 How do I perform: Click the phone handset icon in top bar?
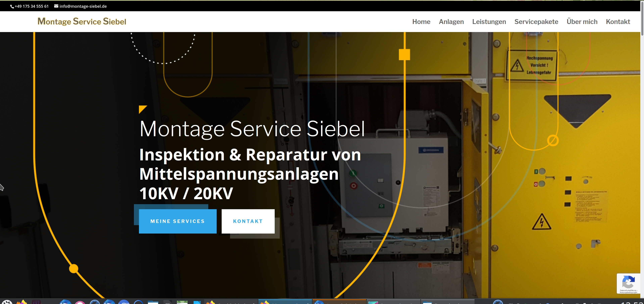click(x=12, y=7)
